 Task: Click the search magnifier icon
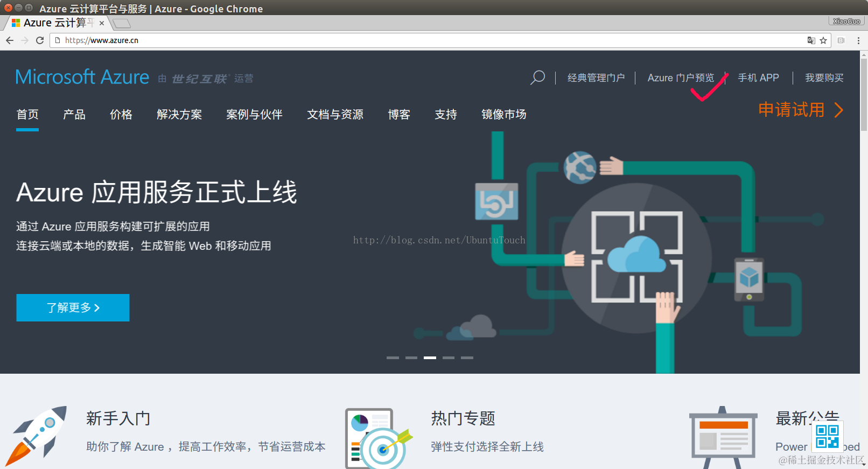pyautogui.click(x=537, y=78)
